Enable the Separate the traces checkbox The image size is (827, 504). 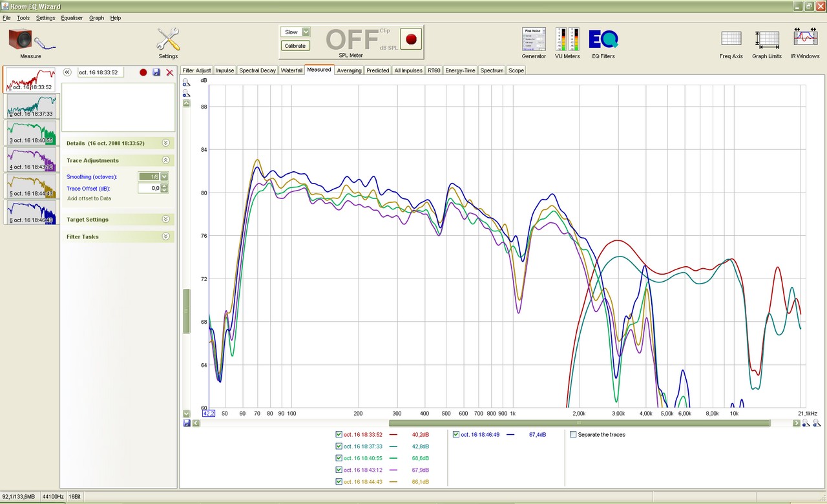point(573,435)
